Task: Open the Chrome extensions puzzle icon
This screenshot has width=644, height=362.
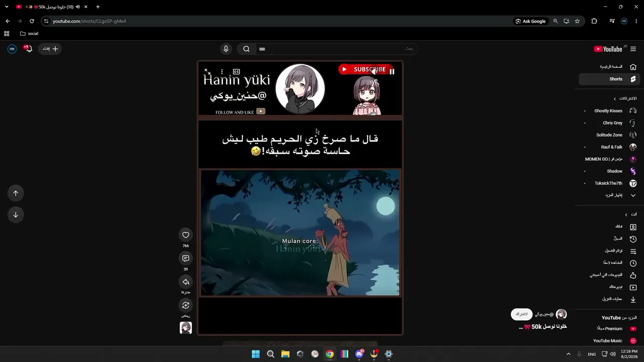Action: click(594, 21)
